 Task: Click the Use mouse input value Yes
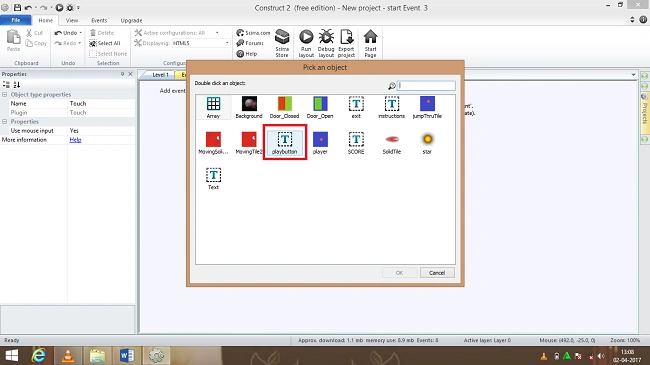(x=101, y=131)
